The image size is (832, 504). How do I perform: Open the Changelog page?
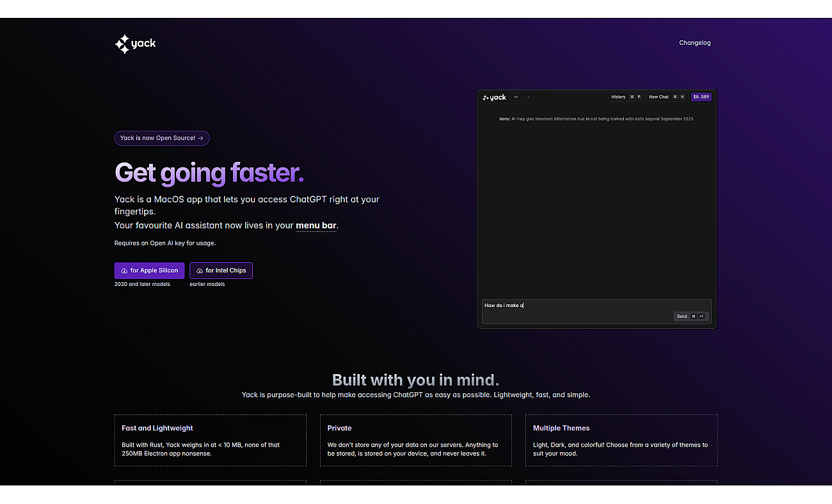point(694,43)
